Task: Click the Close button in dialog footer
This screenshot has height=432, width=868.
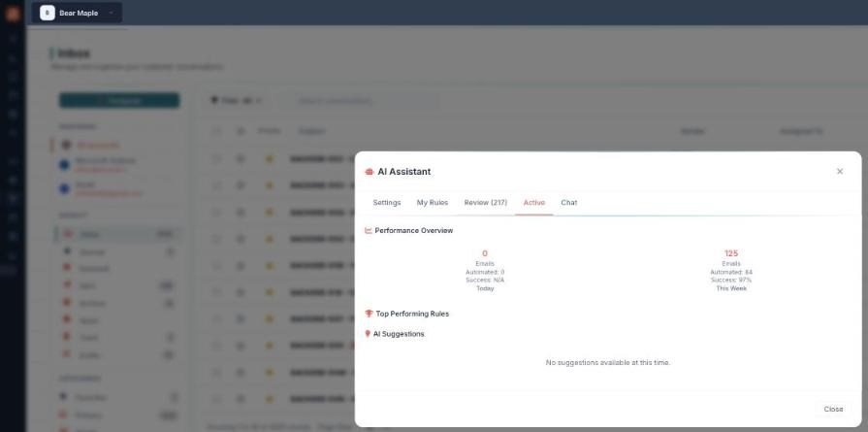Action: coord(833,409)
